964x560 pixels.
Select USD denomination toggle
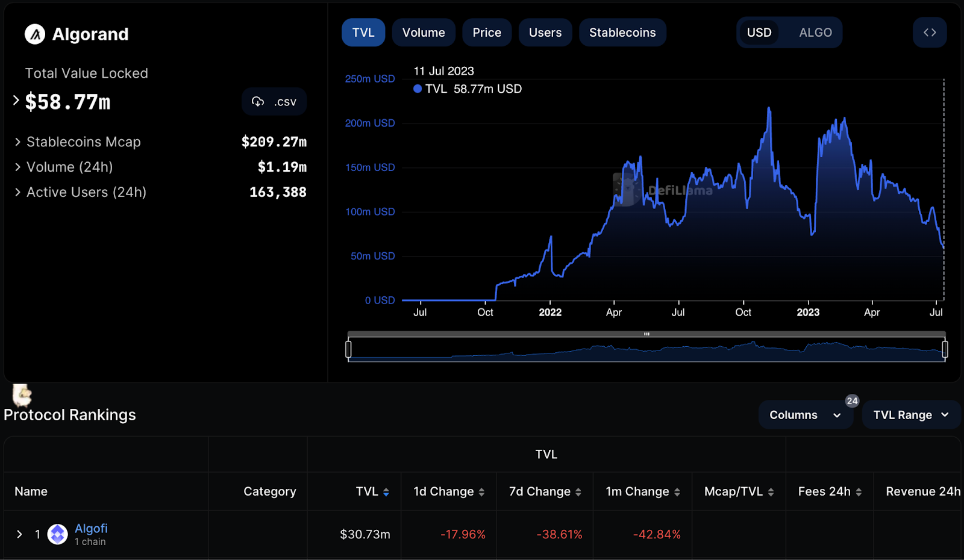(x=759, y=33)
